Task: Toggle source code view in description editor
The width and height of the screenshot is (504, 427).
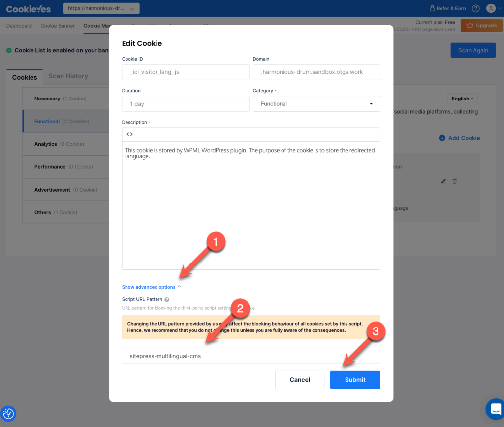Action: [x=129, y=134]
